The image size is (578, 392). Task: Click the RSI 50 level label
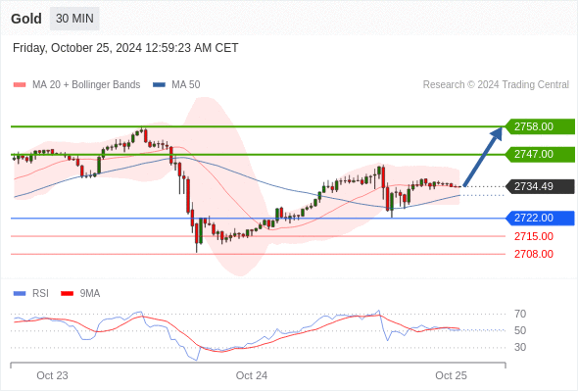(x=520, y=331)
